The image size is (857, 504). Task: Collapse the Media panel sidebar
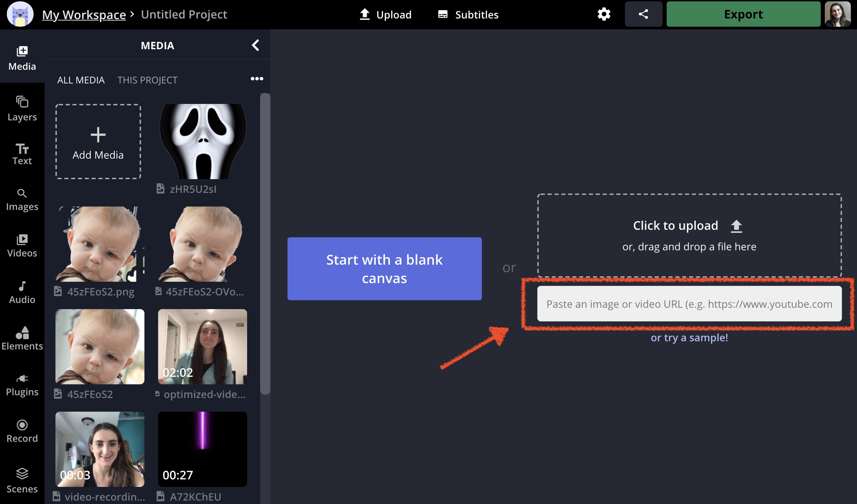255,45
